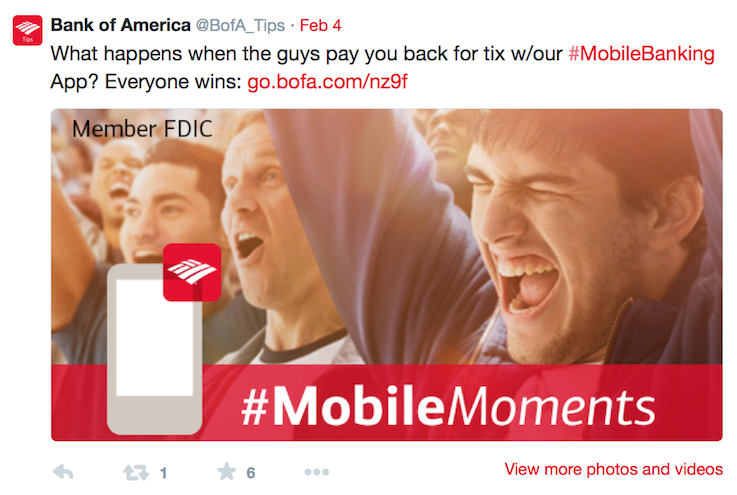Retweet the Bank of America post
This screenshot has width=737, height=495.
tap(135, 472)
